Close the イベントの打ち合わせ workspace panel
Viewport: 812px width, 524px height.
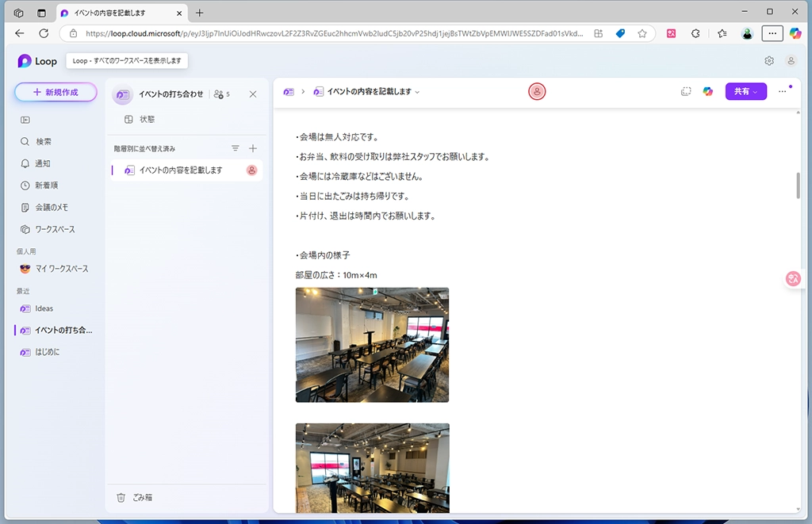pos(253,94)
